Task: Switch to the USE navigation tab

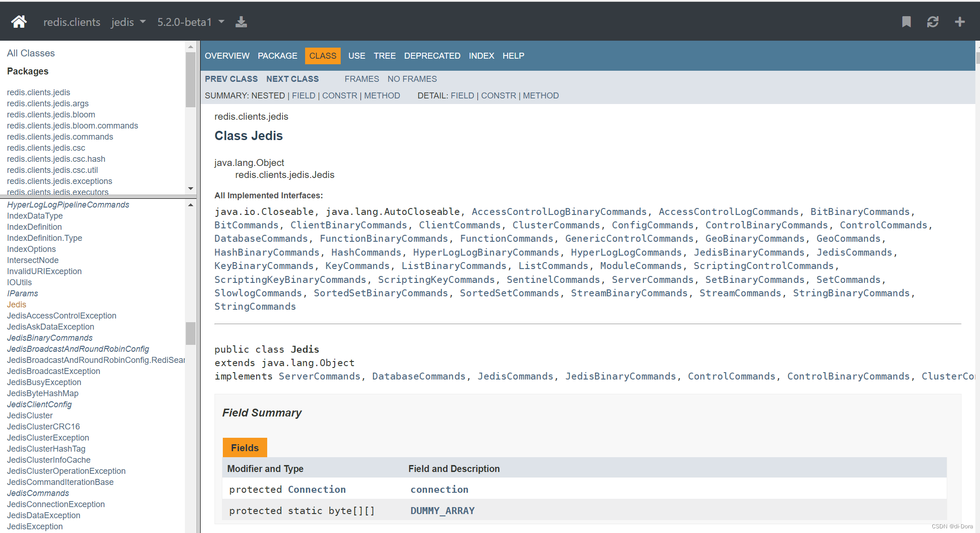Action: [x=356, y=55]
